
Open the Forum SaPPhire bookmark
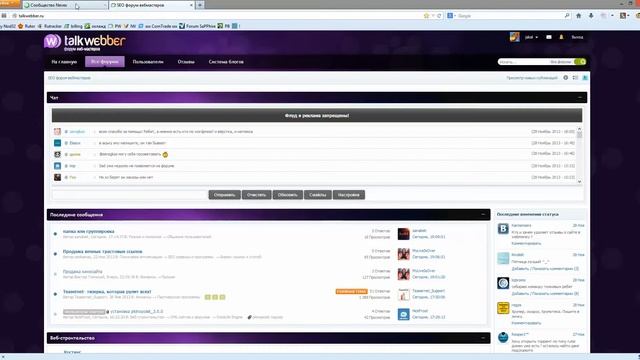pos(197,26)
